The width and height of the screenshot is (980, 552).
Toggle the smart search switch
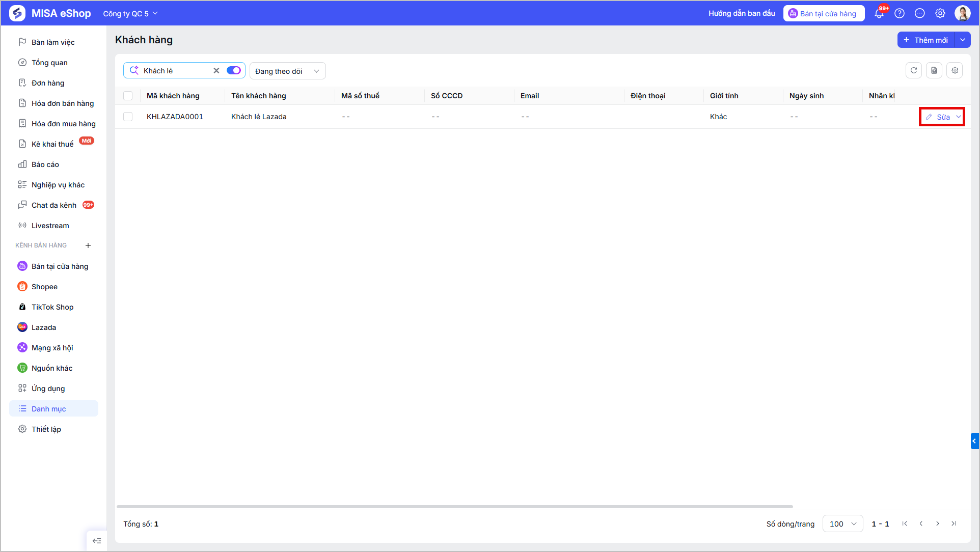point(234,70)
